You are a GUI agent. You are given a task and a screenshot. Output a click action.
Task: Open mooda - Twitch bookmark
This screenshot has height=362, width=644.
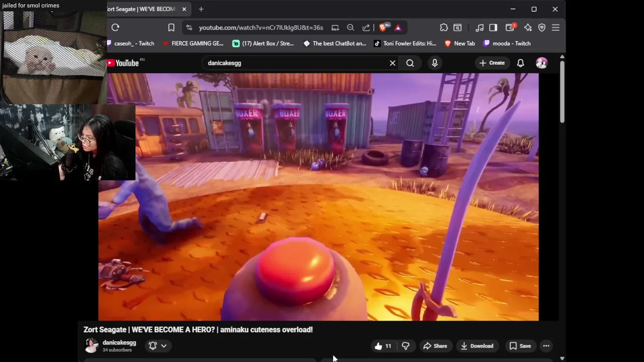pos(507,43)
